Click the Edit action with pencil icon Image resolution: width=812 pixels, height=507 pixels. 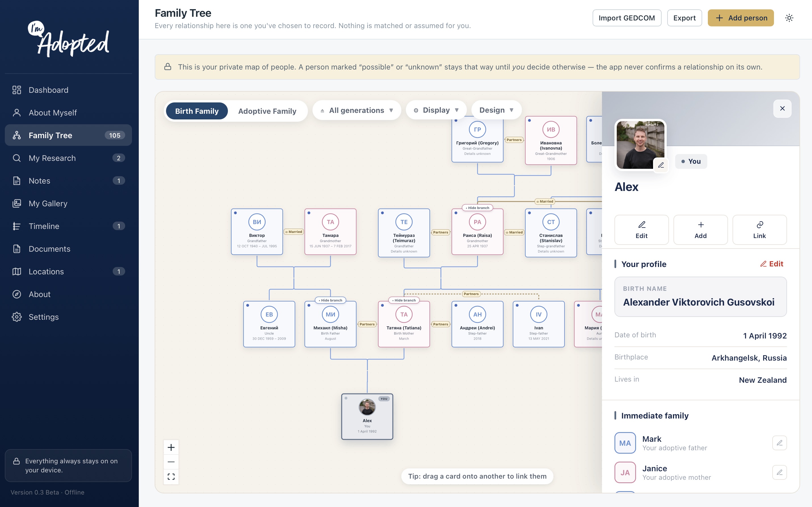pyautogui.click(x=641, y=230)
